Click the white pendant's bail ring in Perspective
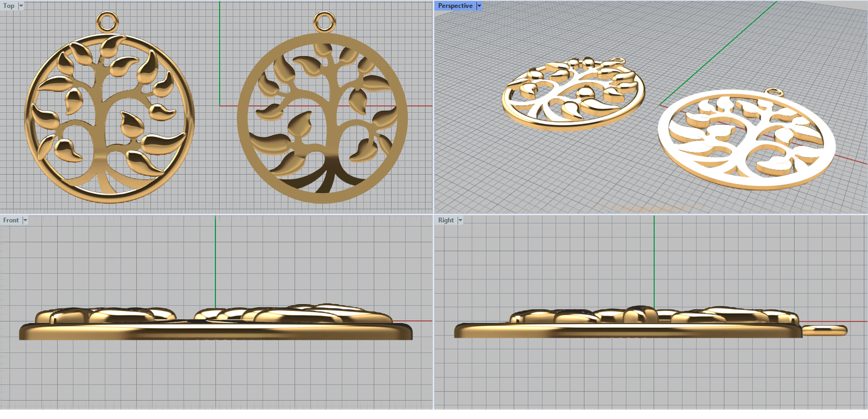 click(x=775, y=92)
